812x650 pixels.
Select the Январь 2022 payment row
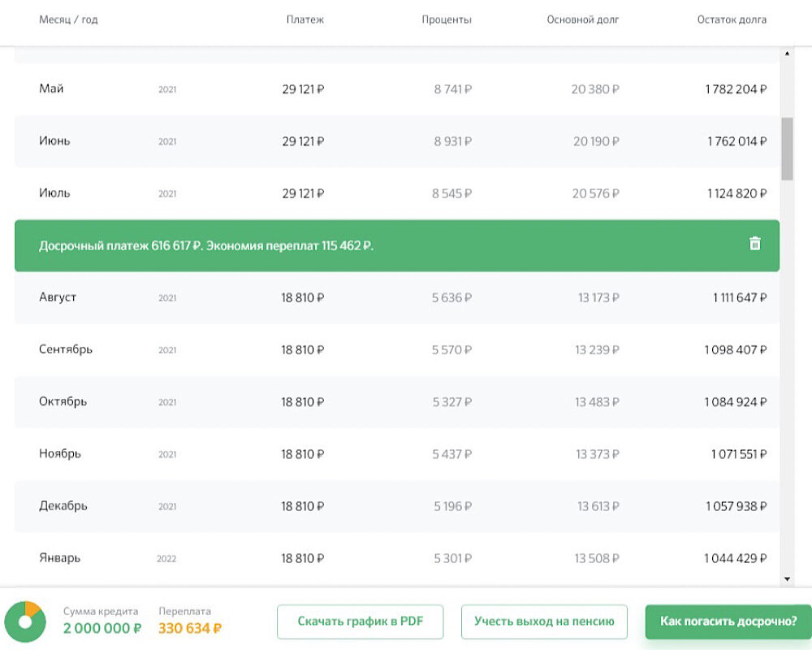coord(396,558)
